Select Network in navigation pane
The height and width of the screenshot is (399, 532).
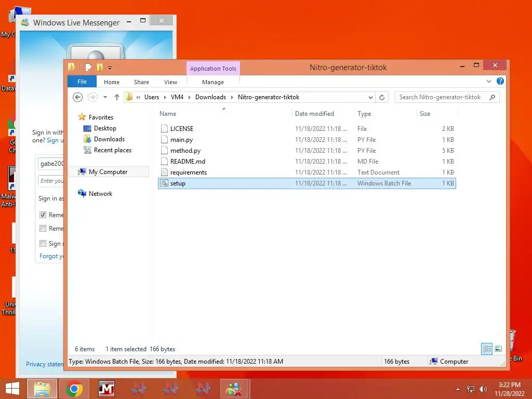click(100, 193)
